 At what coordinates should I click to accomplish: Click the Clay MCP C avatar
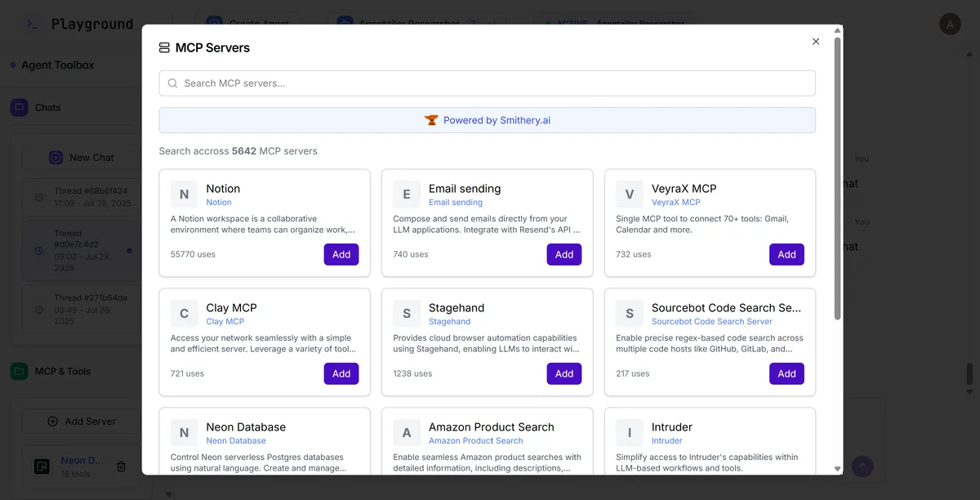(185, 314)
